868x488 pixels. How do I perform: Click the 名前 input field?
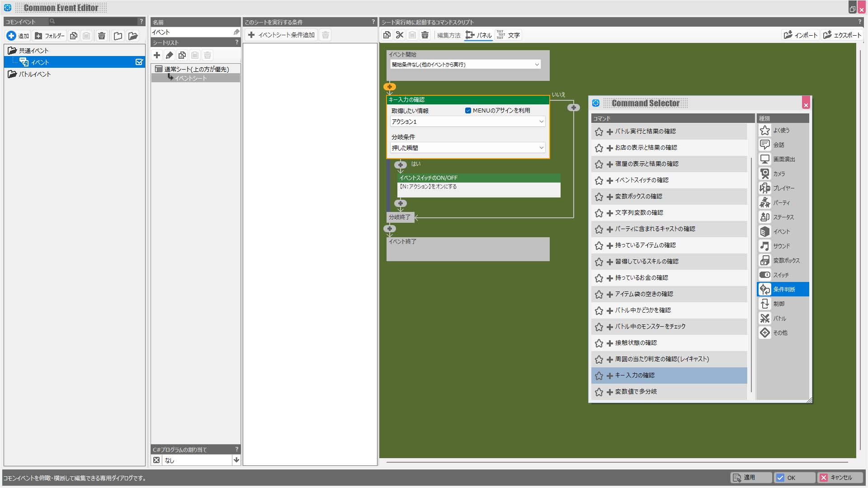[x=192, y=32]
